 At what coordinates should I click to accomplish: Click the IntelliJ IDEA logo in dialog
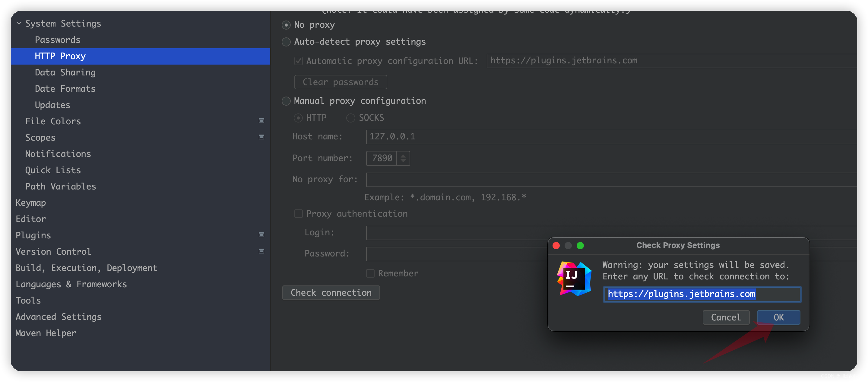point(575,279)
